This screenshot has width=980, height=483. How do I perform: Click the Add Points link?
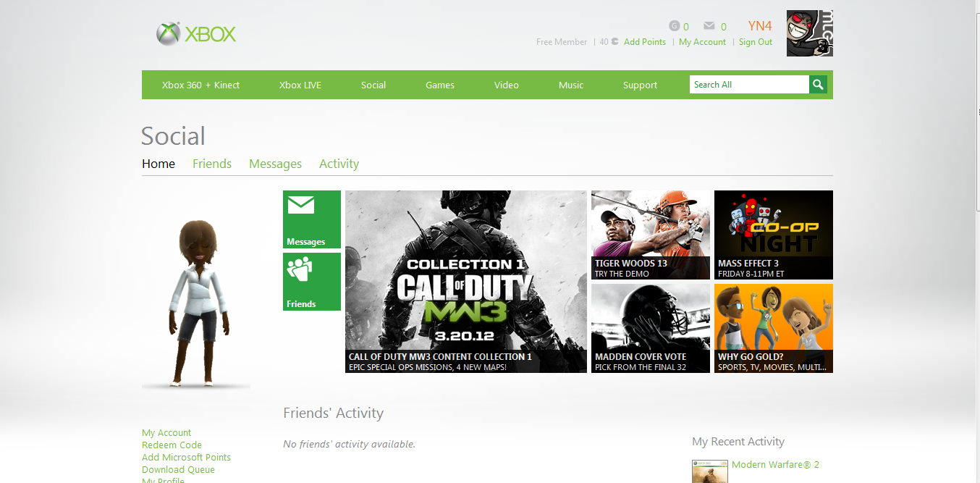click(x=645, y=42)
